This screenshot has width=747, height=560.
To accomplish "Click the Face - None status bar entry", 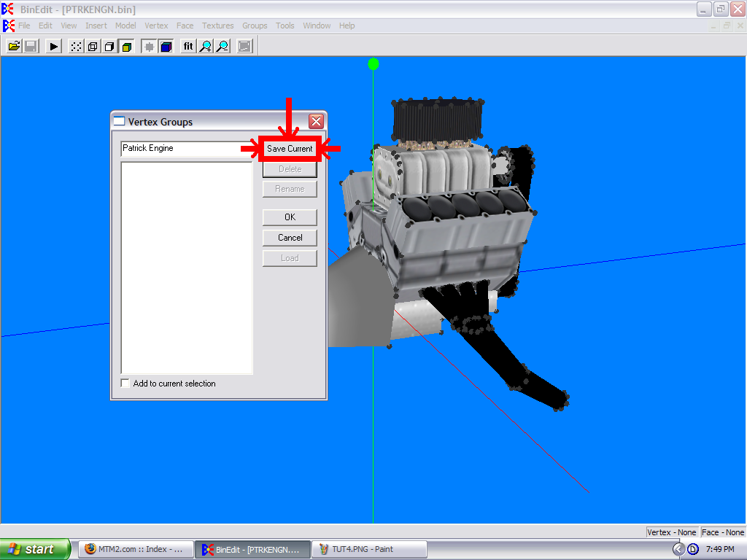I will 723,532.
